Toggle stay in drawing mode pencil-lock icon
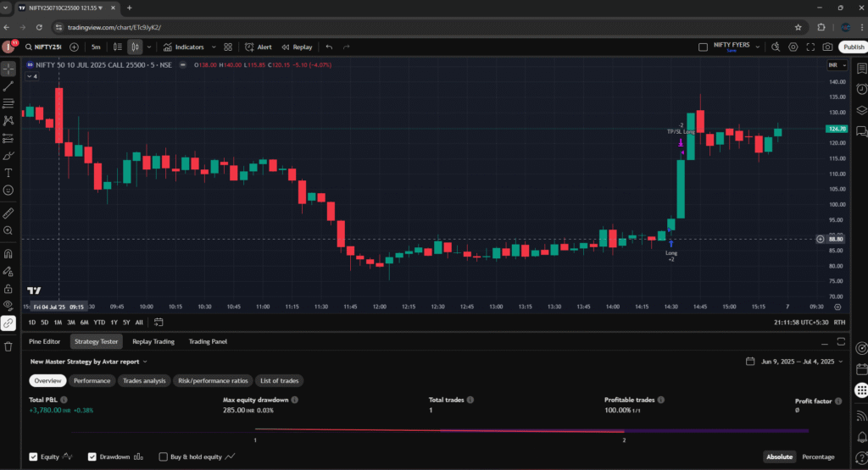This screenshot has height=470, width=868. tap(8, 271)
